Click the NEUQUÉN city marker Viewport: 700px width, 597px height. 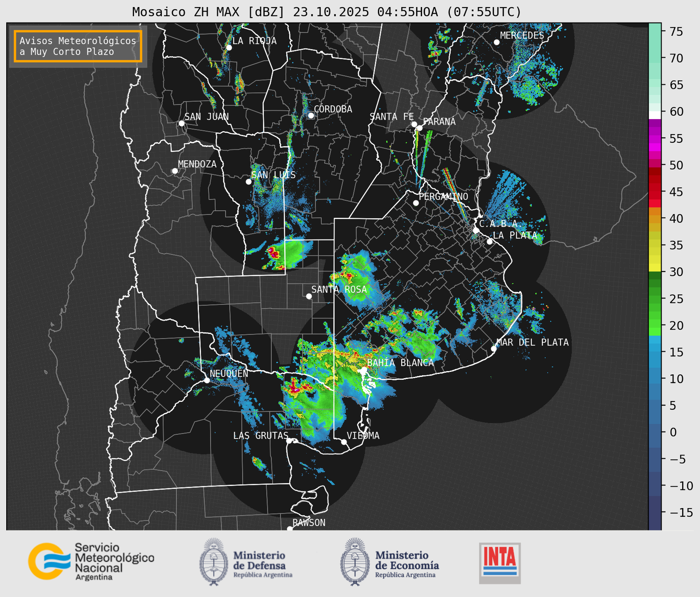coord(207,380)
